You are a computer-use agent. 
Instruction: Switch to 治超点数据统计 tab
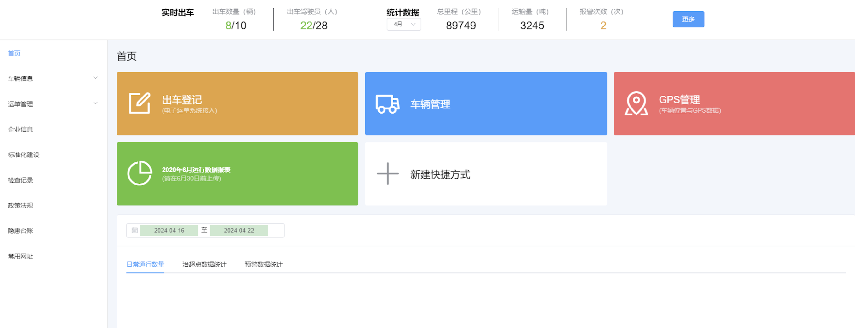pos(204,264)
